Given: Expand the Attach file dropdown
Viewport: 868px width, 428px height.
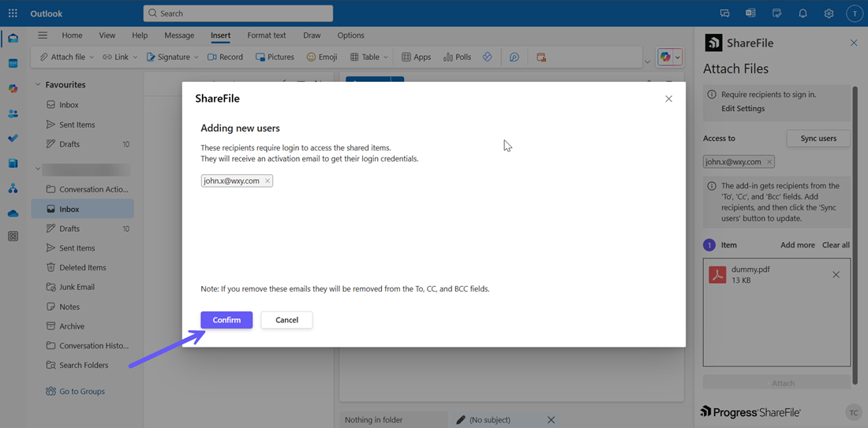Looking at the screenshot, I should [92, 58].
